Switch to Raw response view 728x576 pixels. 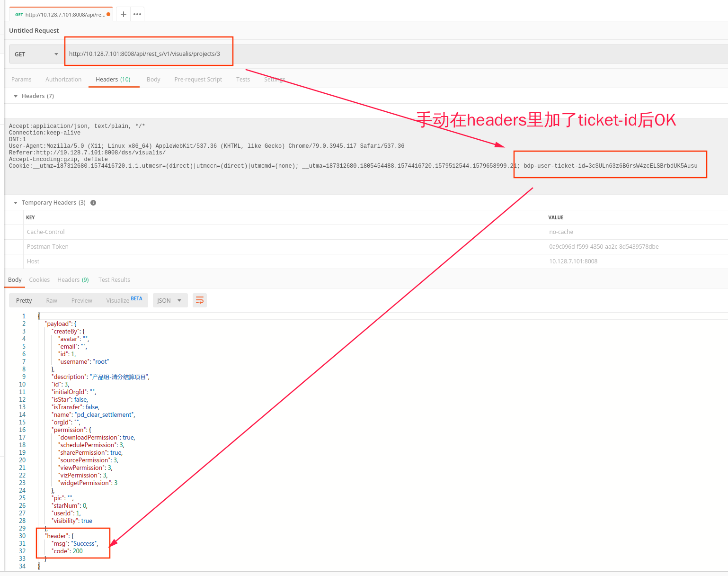tap(52, 301)
